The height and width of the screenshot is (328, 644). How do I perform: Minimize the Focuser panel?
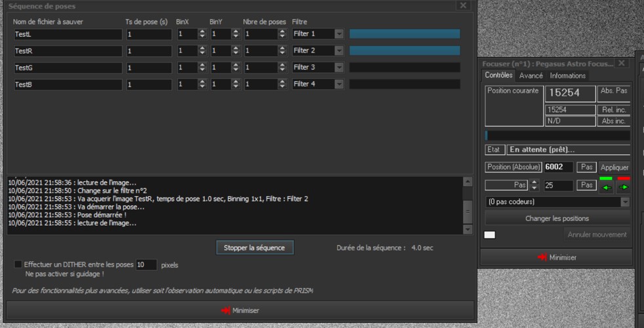tap(556, 257)
